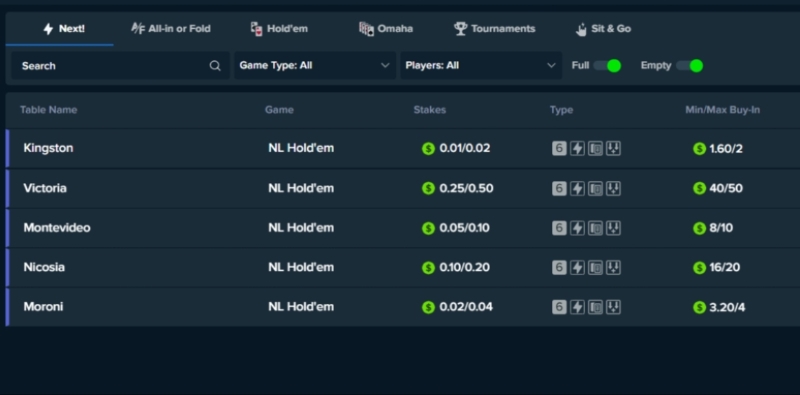Sort by the Min/Max Buy-In column header
The width and height of the screenshot is (800, 395).
tap(722, 110)
